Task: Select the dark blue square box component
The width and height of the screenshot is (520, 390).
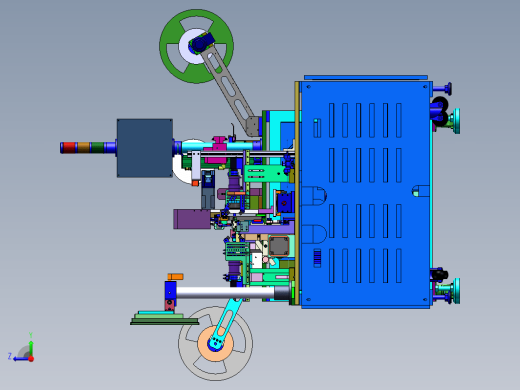Action: (x=145, y=148)
